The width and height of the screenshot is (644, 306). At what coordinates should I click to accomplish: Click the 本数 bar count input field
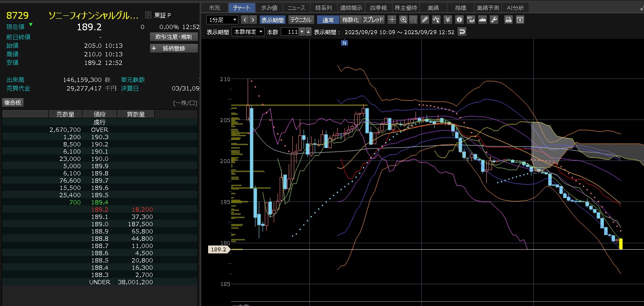click(289, 32)
